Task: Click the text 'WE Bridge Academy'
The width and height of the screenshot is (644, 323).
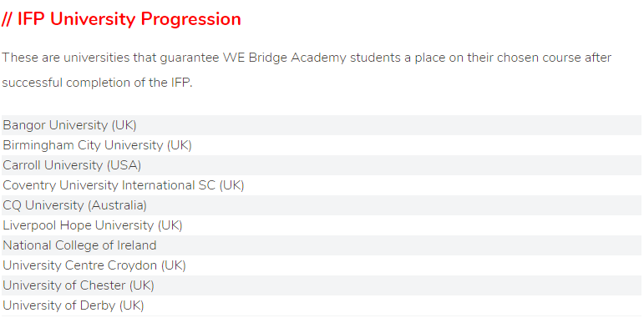Action: point(285,58)
